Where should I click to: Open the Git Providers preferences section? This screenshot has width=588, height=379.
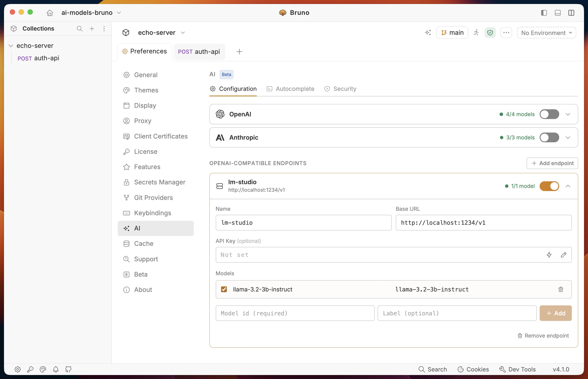click(156, 198)
